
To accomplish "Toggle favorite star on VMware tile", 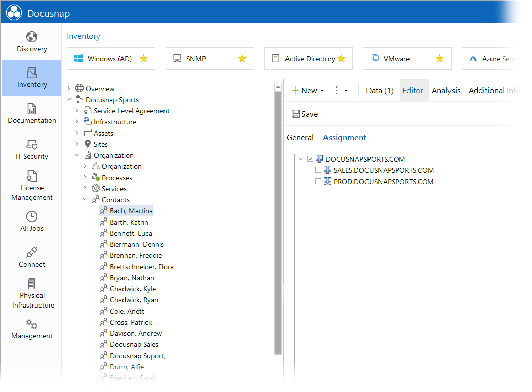I will click(x=440, y=58).
